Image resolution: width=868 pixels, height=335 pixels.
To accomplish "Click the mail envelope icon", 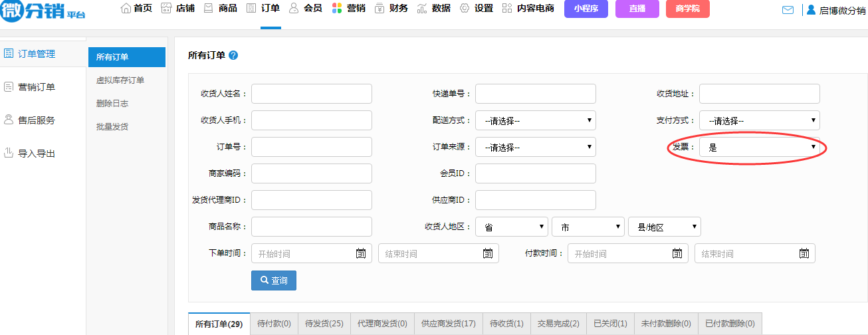I will (788, 10).
